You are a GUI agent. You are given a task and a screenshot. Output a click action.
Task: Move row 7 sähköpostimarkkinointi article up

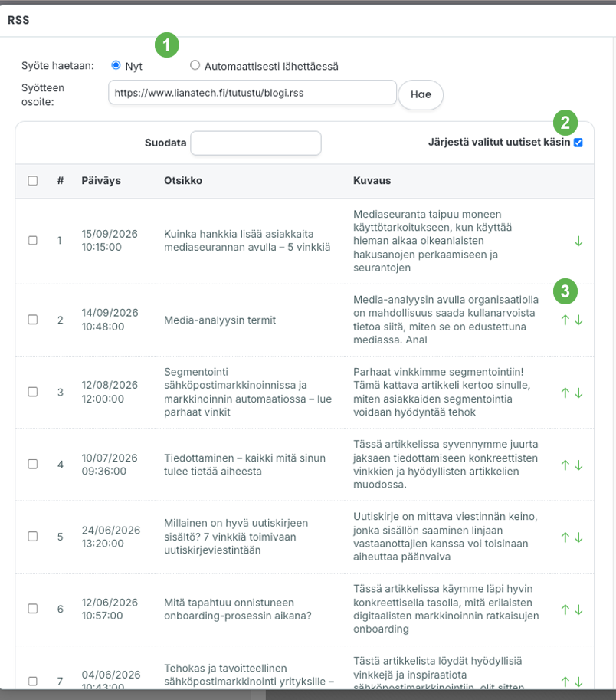565,682
